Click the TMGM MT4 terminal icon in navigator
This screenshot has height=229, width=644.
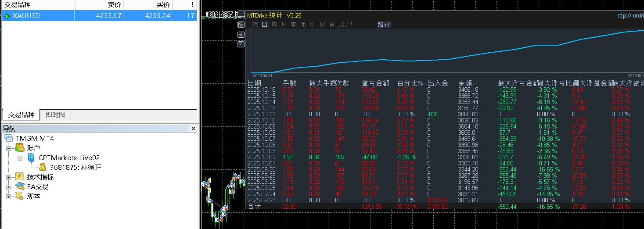tap(9, 138)
